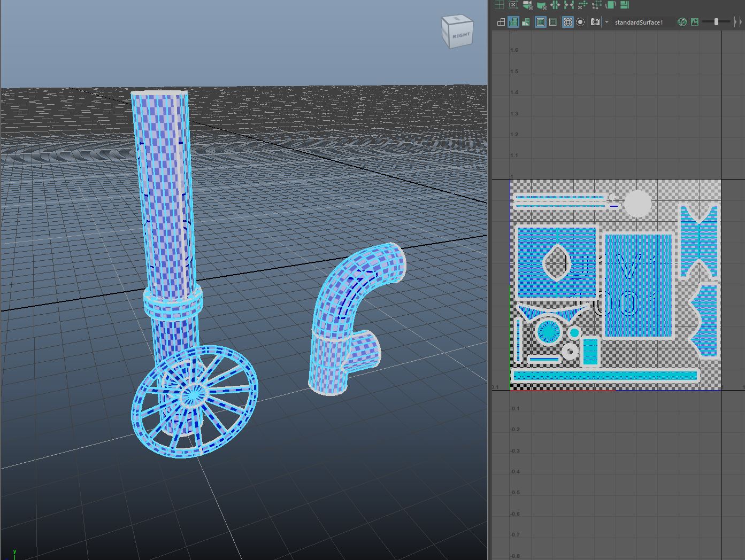
Task: Toggle shaded UV shell display
Action: tap(513, 22)
